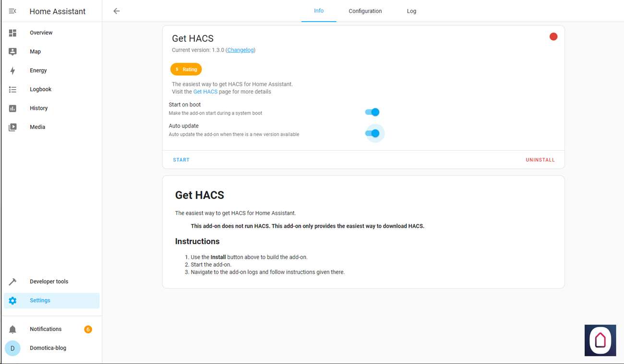This screenshot has width=624, height=364.
Task: Click the 'Auto update' label
Action: (x=184, y=126)
